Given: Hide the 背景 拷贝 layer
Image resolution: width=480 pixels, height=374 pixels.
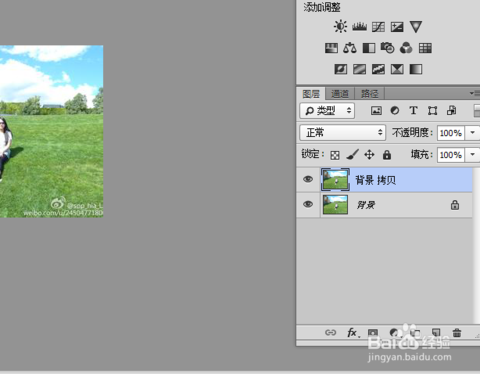Looking at the screenshot, I should 308,179.
